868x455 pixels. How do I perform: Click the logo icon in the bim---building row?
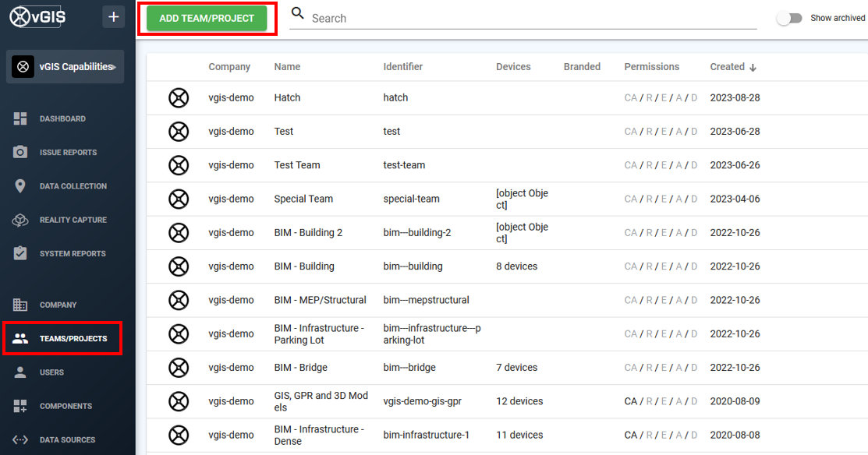click(x=179, y=266)
